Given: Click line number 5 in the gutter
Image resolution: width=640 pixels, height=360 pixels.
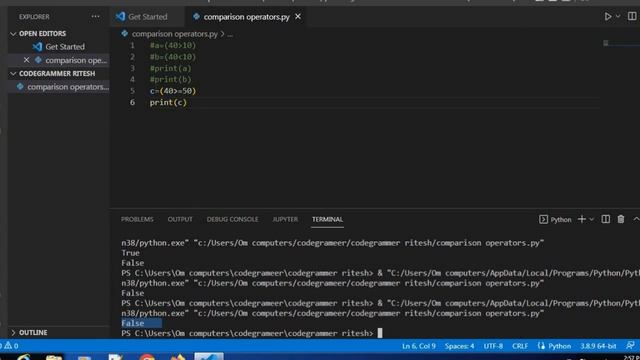Looking at the screenshot, I should 132,91.
